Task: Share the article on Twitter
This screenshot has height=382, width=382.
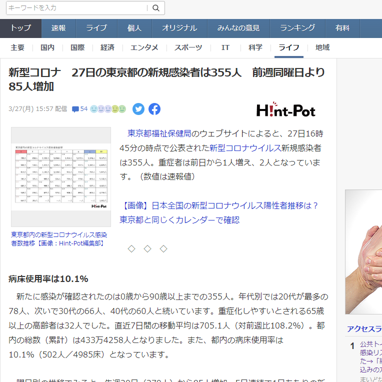Action: [138, 109]
